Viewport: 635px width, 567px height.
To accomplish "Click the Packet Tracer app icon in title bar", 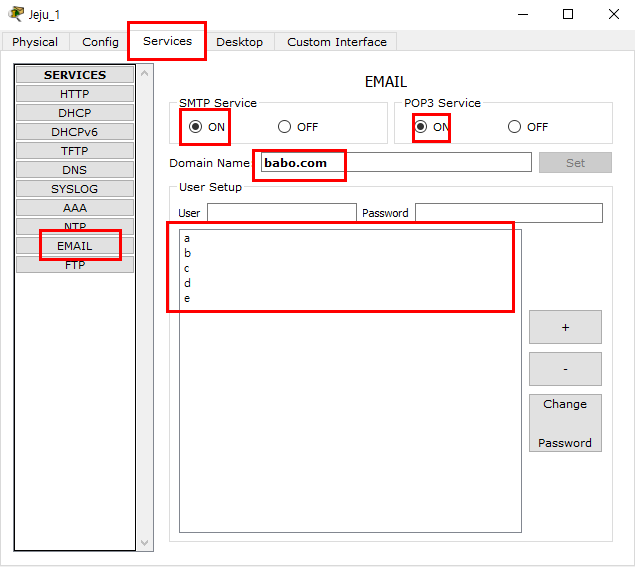I will (x=16, y=14).
